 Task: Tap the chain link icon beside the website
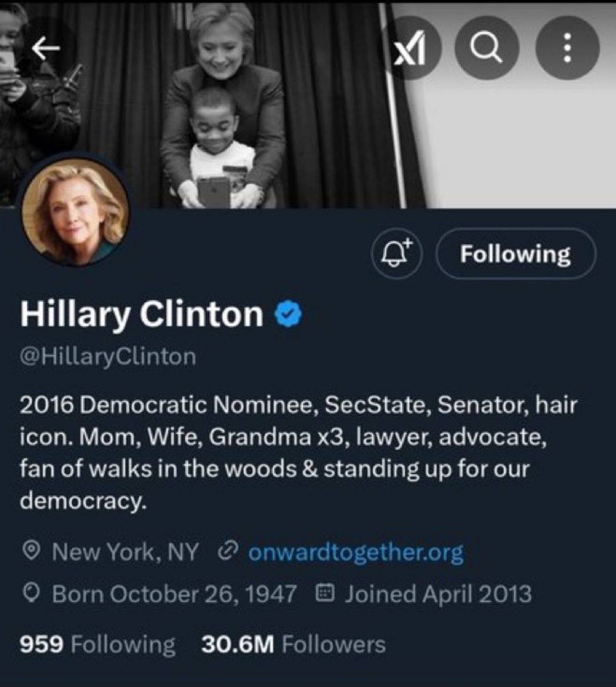point(228,551)
